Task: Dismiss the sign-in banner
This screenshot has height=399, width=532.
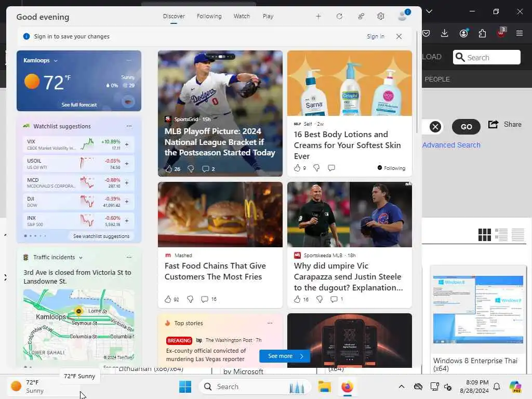Action: 399,36
